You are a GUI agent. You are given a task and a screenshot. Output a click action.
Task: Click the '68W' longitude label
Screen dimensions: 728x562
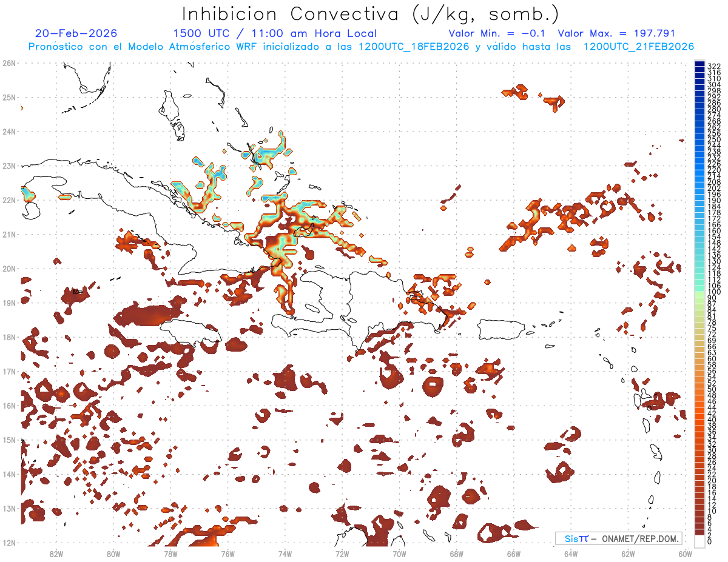[x=457, y=553]
